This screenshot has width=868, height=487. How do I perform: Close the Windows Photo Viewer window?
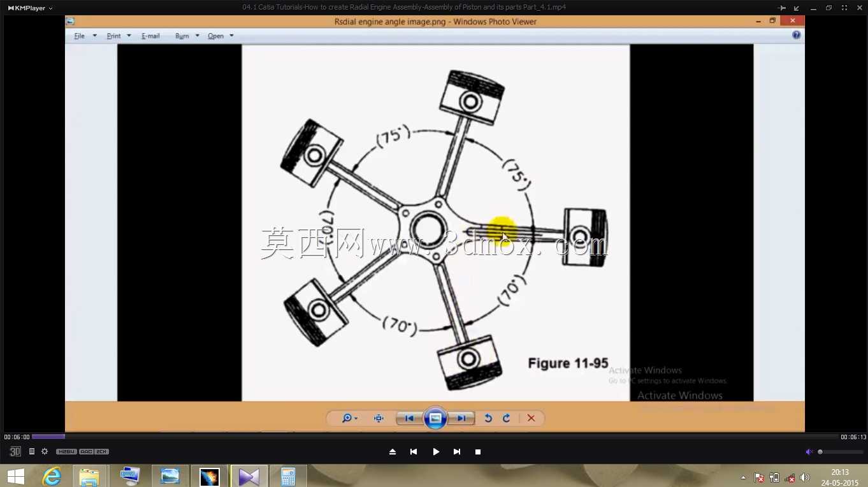793,21
